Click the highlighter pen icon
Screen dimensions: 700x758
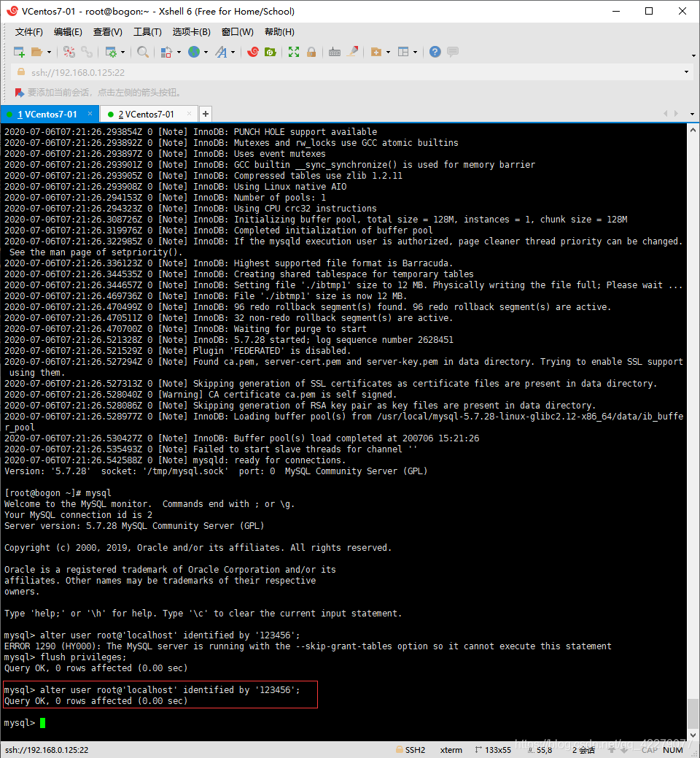[353, 51]
